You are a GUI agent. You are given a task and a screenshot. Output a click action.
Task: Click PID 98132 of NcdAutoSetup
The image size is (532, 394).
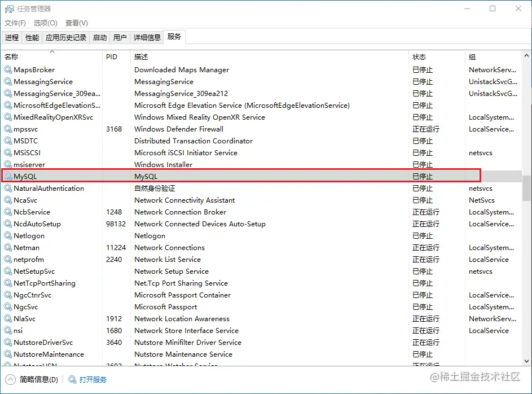coord(116,224)
